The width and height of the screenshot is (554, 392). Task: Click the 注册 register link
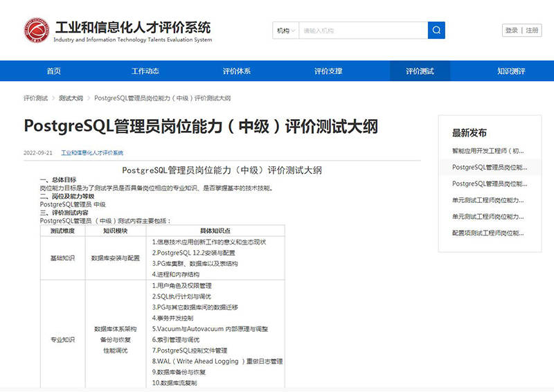(x=531, y=30)
